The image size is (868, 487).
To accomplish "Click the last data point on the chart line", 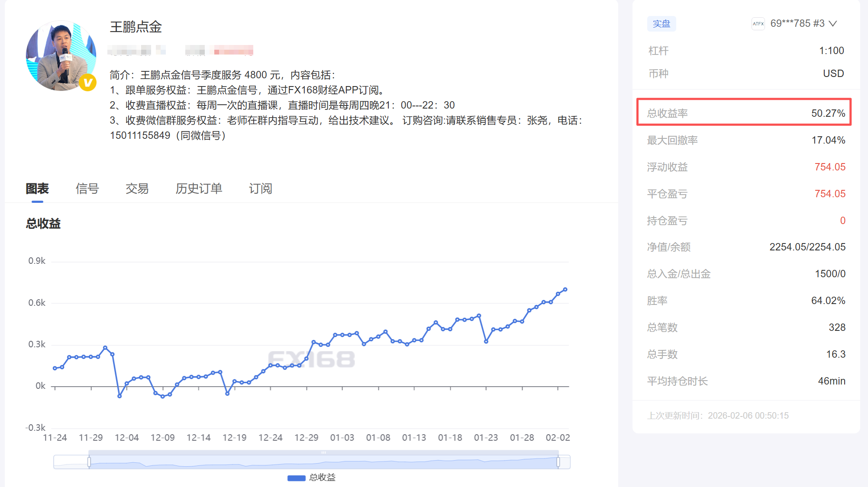I will pyautogui.click(x=565, y=289).
